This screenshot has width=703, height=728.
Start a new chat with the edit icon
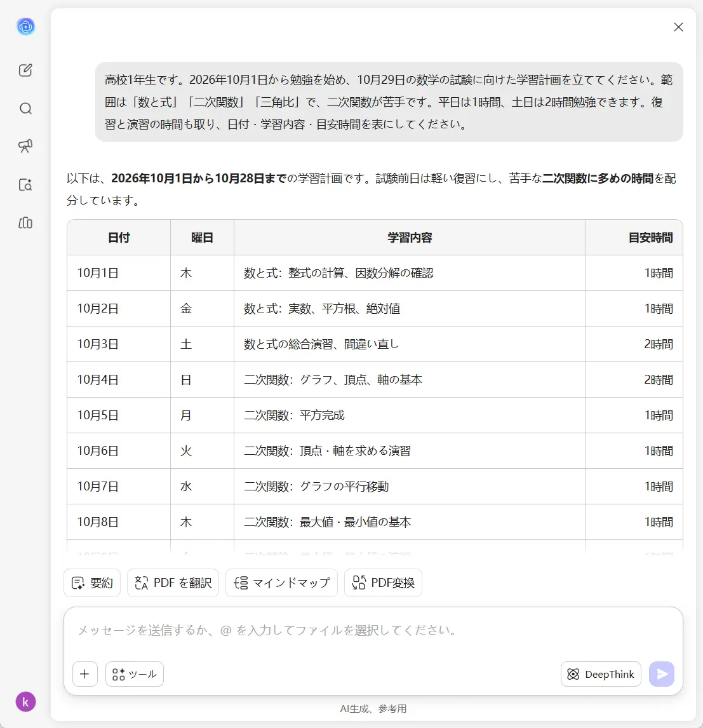click(x=25, y=70)
